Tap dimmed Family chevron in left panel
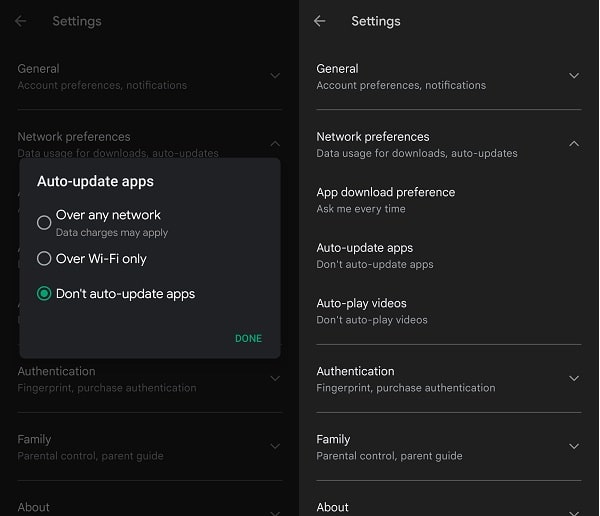This screenshot has width=600, height=516. coord(274,446)
